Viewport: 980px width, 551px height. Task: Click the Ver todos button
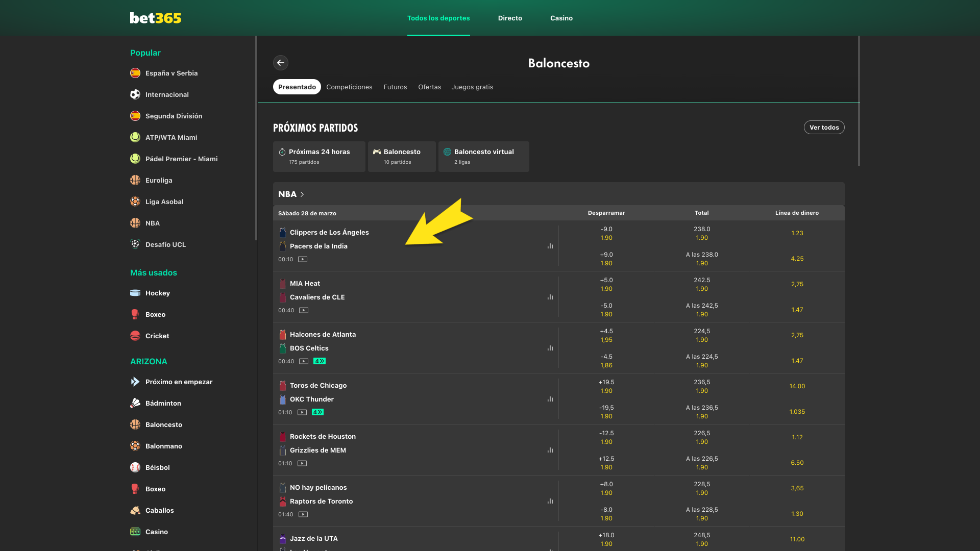pos(824,128)
